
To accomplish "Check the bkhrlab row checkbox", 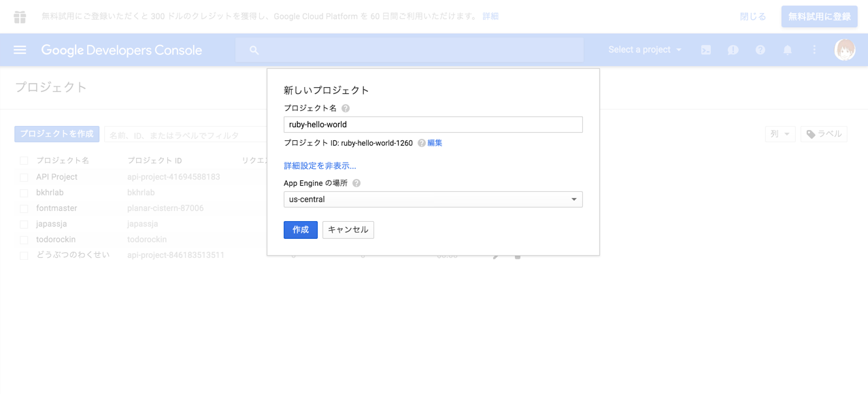I will pyautogui.click(x=24, y=193).
